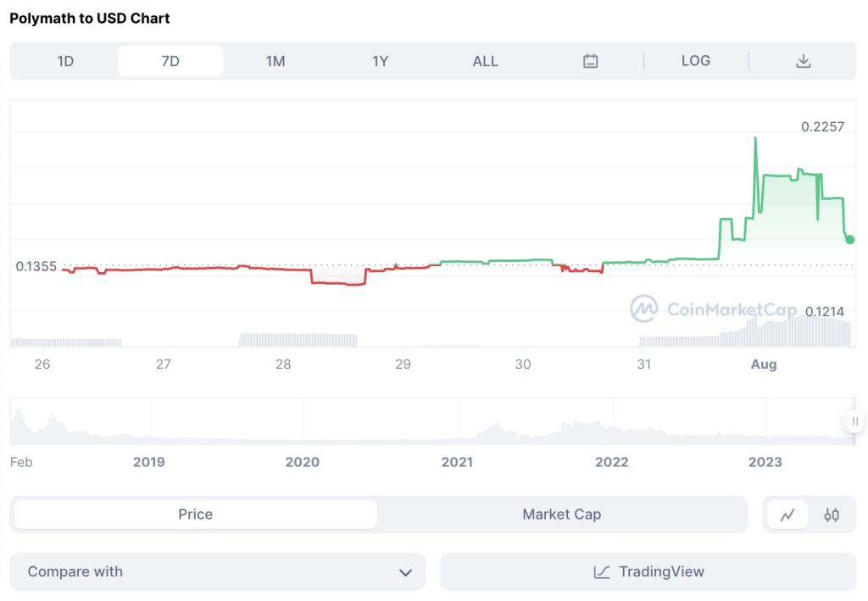The height and width of the screenshot is (601, 868).
Task: Select the Market Cap view toggle
Action: pos(561,515)
